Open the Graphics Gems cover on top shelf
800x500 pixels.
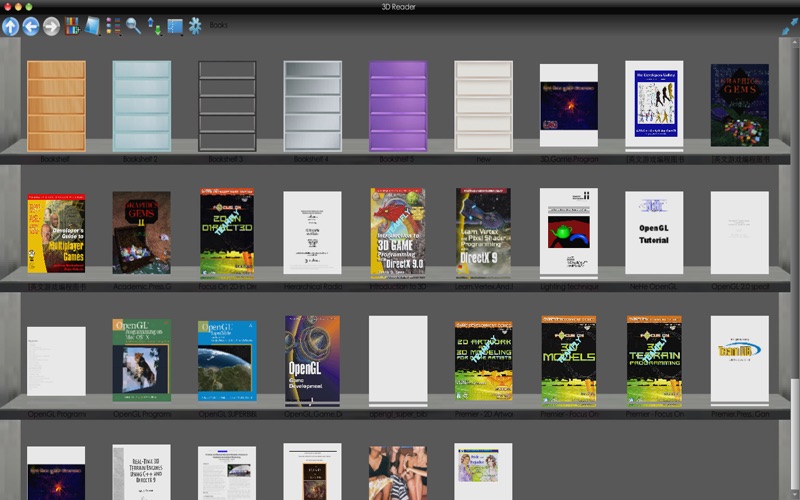point(740,105)
